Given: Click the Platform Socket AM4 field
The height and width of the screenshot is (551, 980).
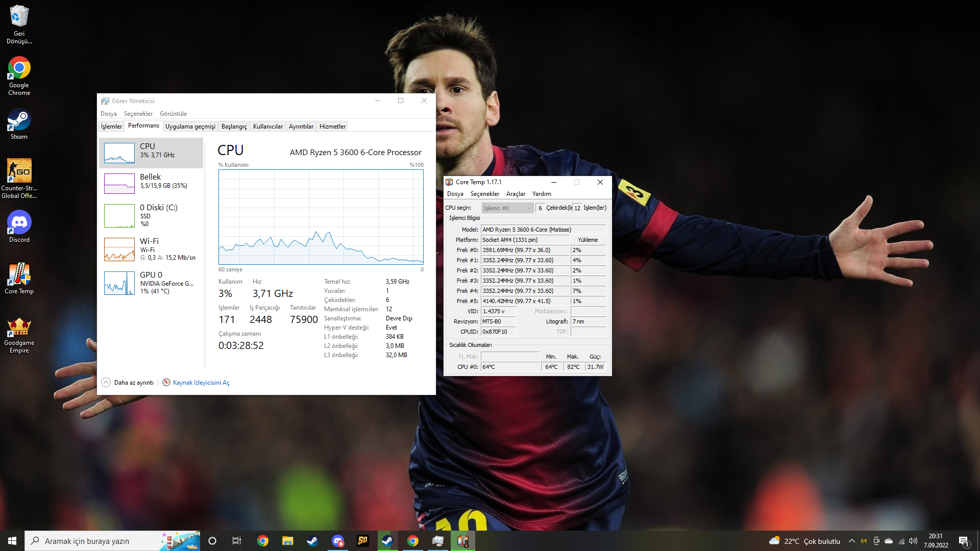Looking at the screenshot, I should [x=525, y=240].
